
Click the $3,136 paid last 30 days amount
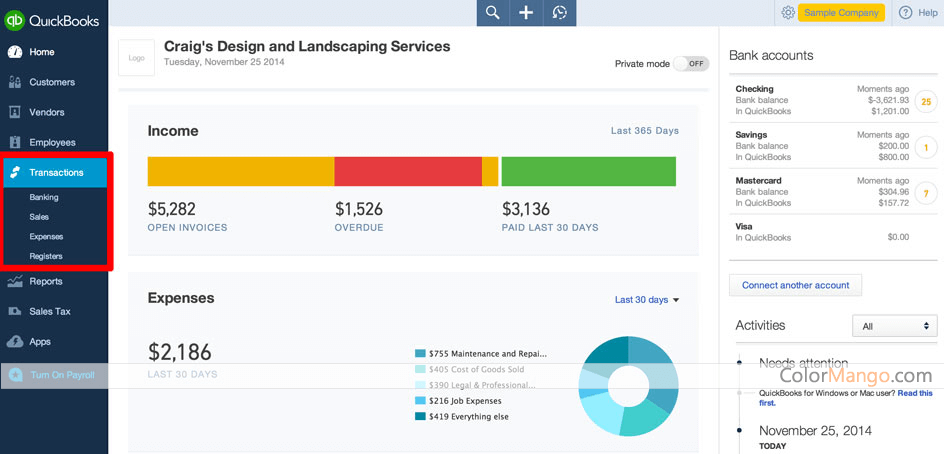click(x=526, y=210)
